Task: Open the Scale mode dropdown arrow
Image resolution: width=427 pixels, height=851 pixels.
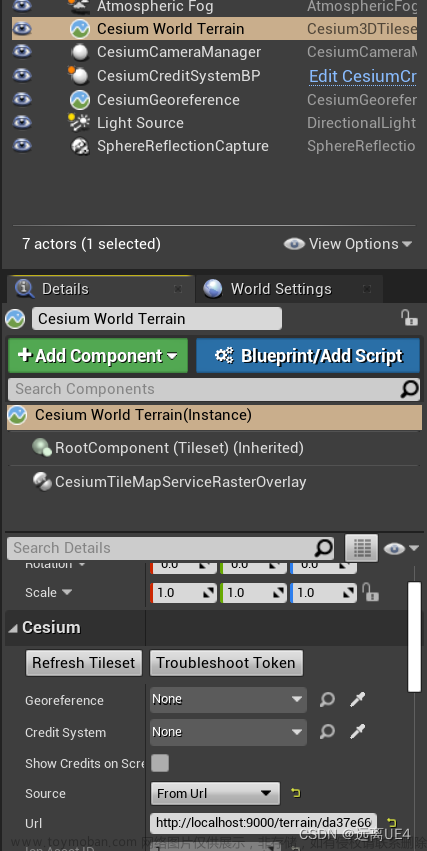Action: 67,592
